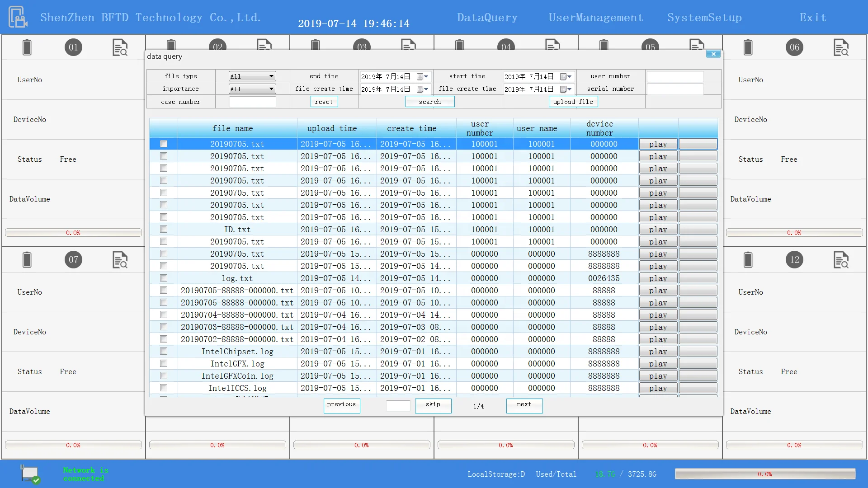Tick the checkbox for the log.txt row

click(164, 278)
